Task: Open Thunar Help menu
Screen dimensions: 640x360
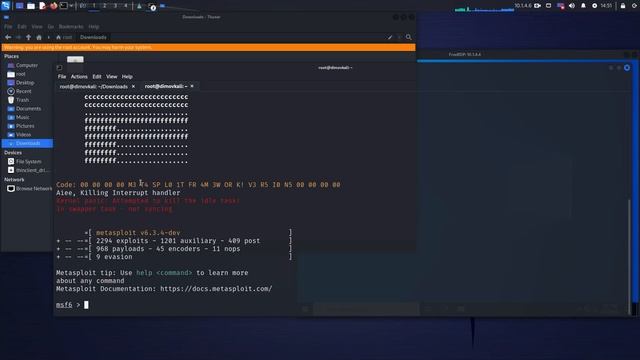Action: point(93,27)
